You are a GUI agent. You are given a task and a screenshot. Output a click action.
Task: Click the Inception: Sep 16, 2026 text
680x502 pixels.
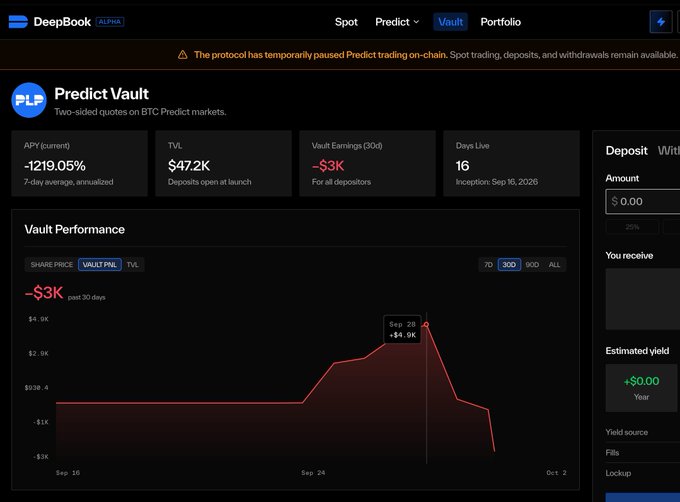pyautogui.click(x=497, y=182)
